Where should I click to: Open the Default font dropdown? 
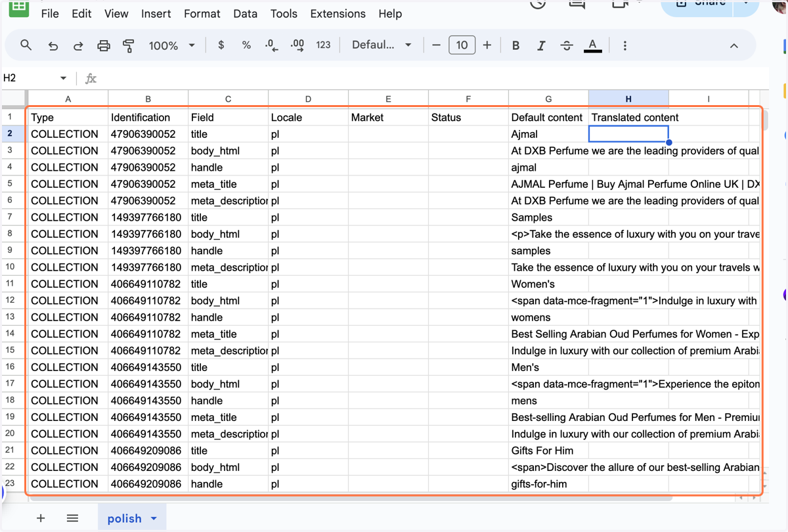(x=382, y=45)
